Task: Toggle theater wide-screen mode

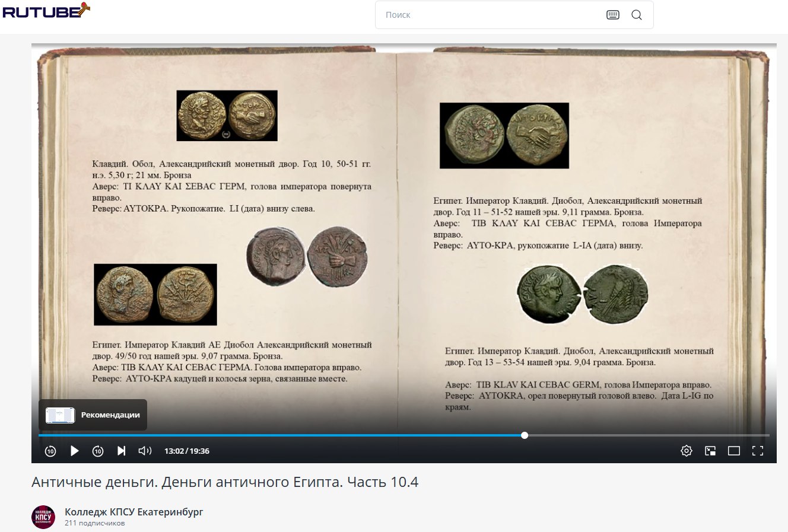Action: click(x=734, y=451)
